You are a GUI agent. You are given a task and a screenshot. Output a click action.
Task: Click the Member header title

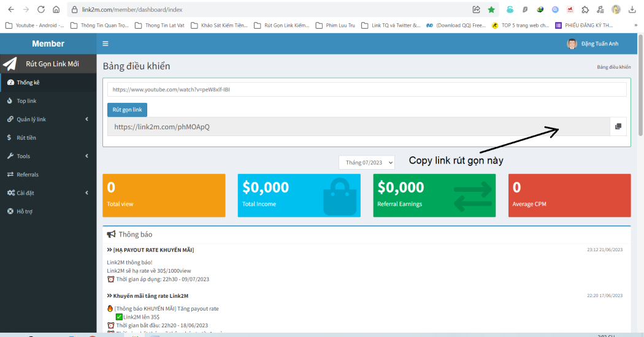coord(48,44)
